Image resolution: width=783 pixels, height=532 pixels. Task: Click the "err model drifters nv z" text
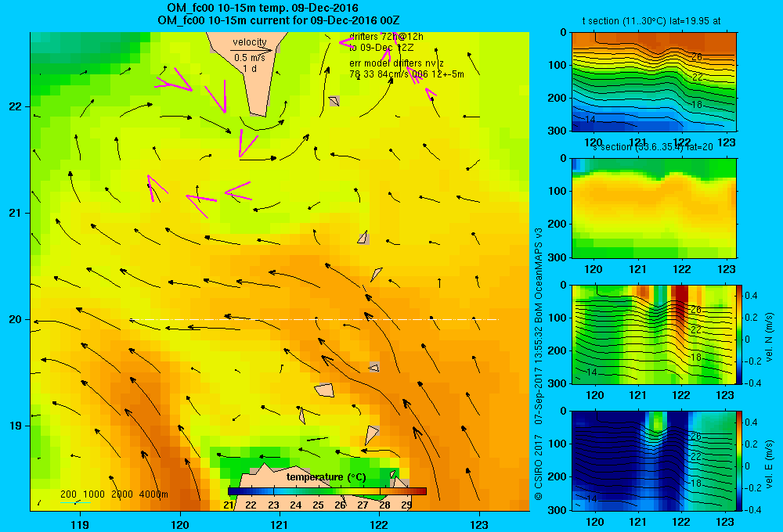(396, 63)
